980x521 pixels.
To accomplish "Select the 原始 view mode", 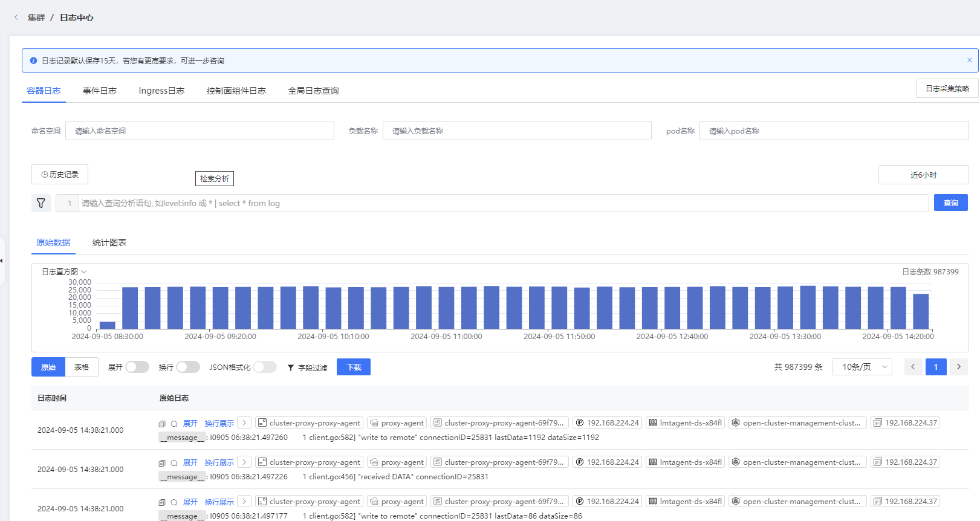I will (48, 367).
